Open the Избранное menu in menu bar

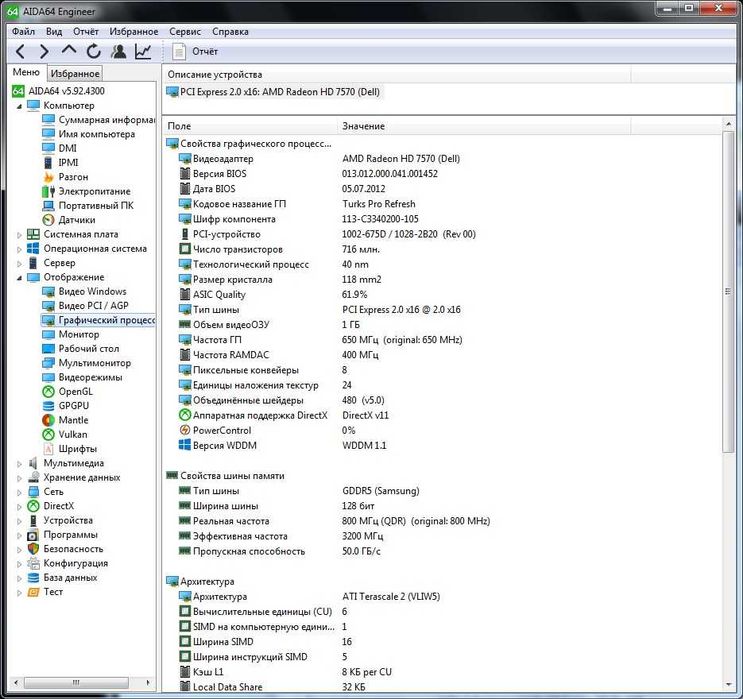click(x=134, y=32)
